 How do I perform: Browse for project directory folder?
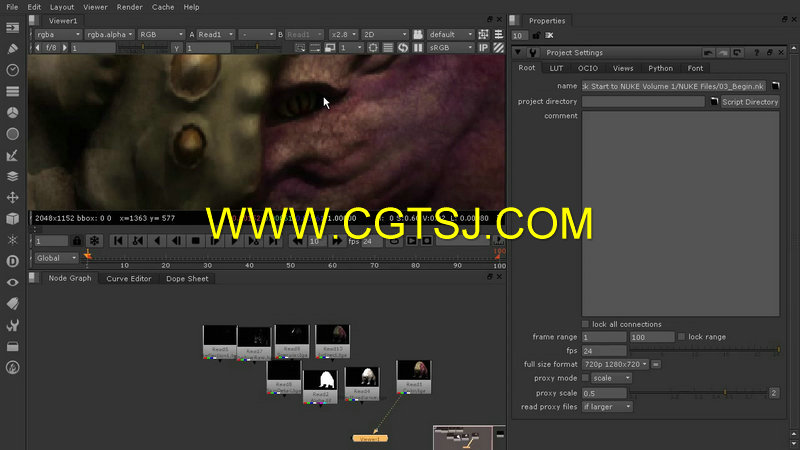(x=714, y=102)
